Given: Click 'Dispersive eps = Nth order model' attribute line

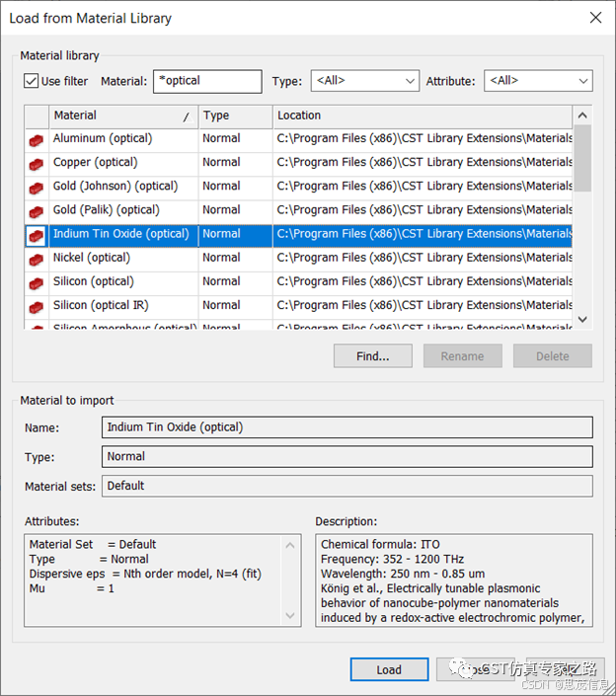Looking at the screenshot, I should 145,574.
